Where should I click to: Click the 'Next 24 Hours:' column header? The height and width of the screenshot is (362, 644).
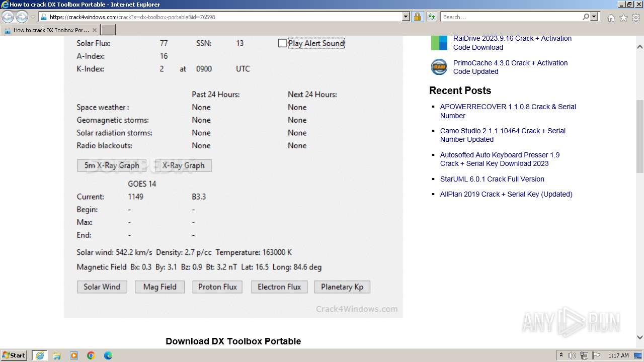click(312, 95)
